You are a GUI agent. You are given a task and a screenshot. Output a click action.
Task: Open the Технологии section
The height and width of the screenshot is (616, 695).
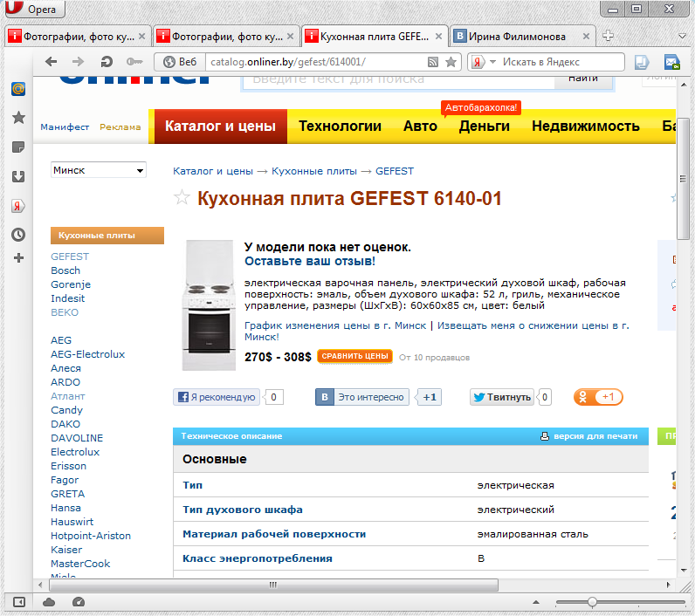340,127
